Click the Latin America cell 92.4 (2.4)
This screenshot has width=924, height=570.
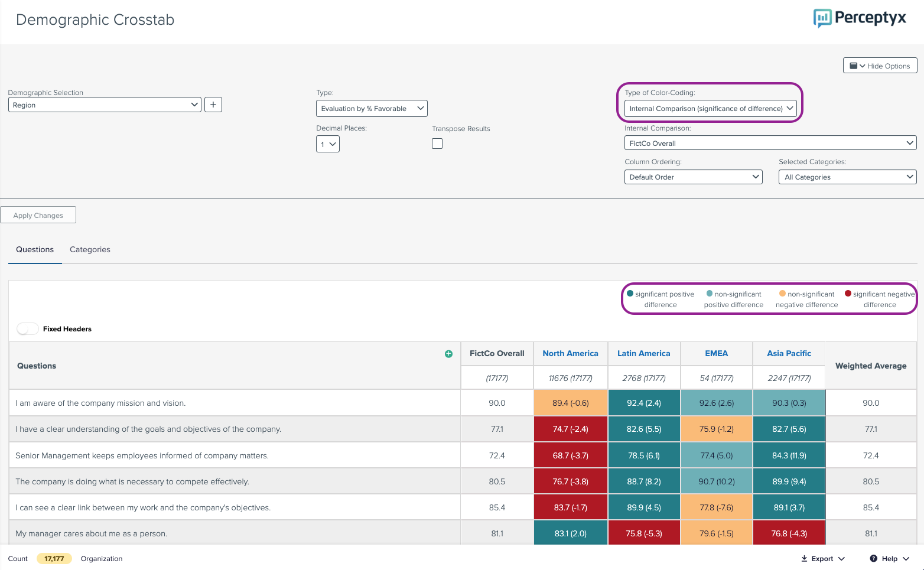(x=644, y=403)
